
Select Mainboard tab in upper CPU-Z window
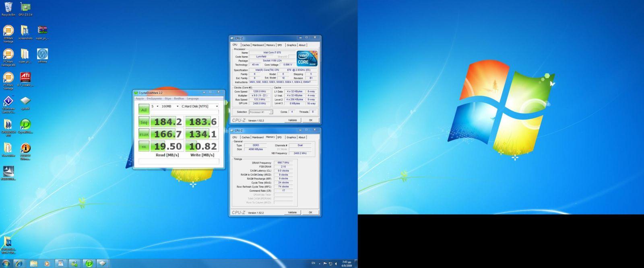click(x=258, y=45)
